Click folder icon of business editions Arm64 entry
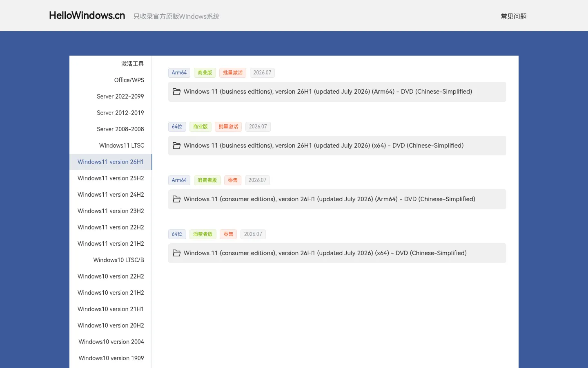The width and height of the screenshot is (588, 368). (176, 92)
